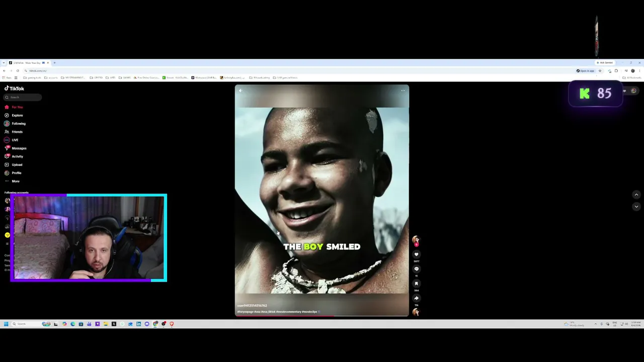Click the Open in app button

point(586,71)
